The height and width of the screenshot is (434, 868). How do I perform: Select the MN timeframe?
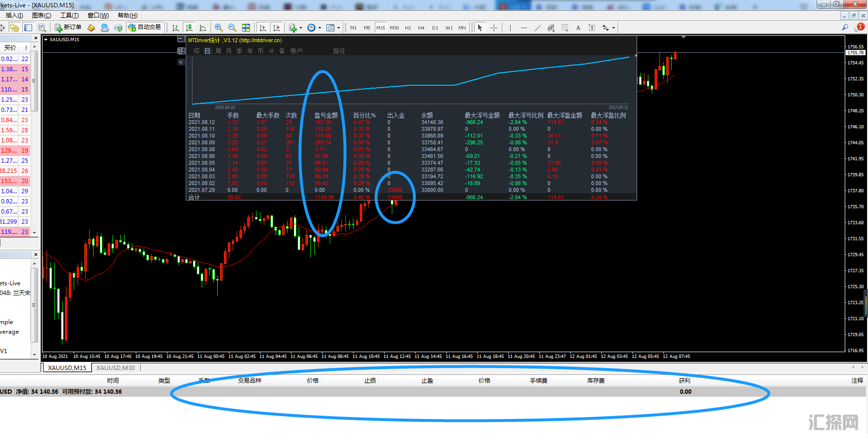(462, 28)
